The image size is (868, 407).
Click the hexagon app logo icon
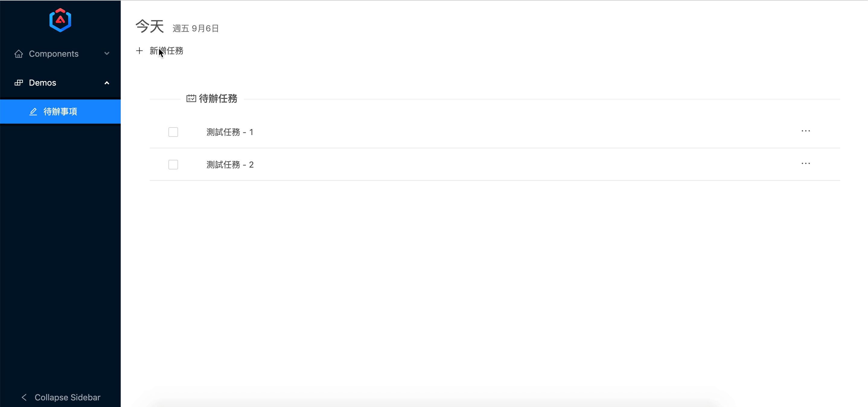pos(60,20)
